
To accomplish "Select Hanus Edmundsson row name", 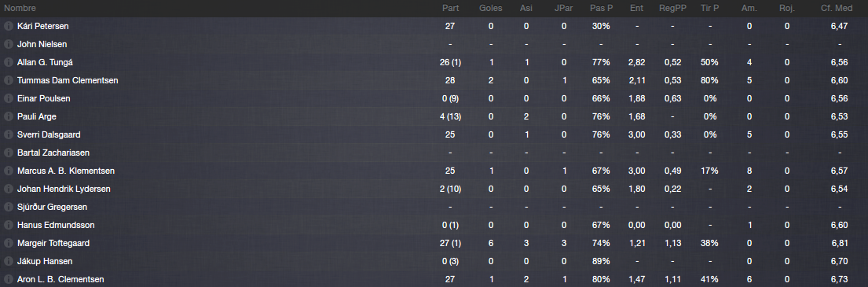I will point(56,225).
